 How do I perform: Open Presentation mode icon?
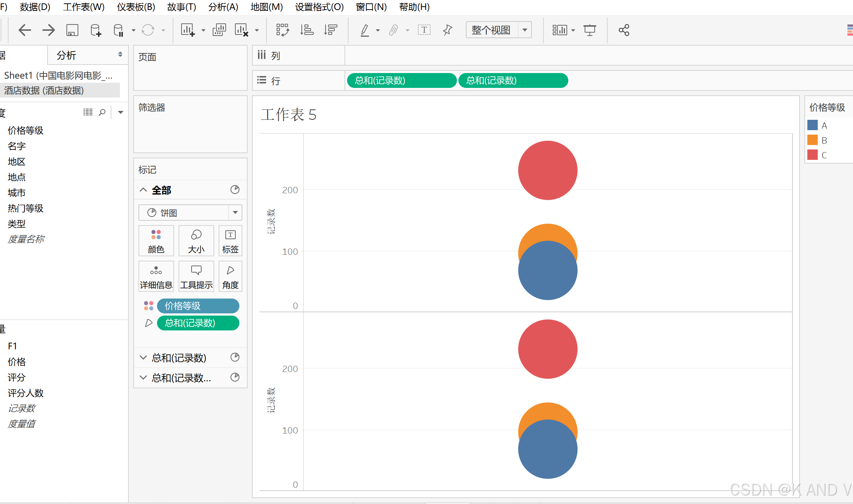589,30
